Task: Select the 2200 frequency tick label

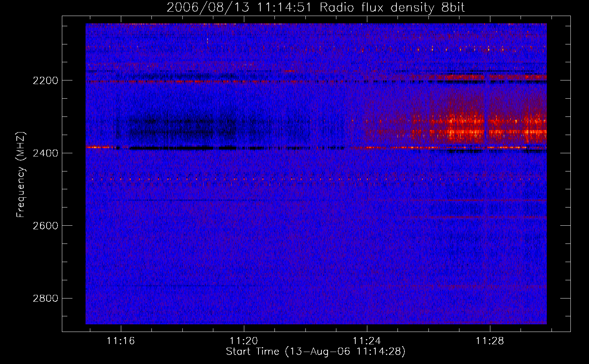Action: (46, 80)
